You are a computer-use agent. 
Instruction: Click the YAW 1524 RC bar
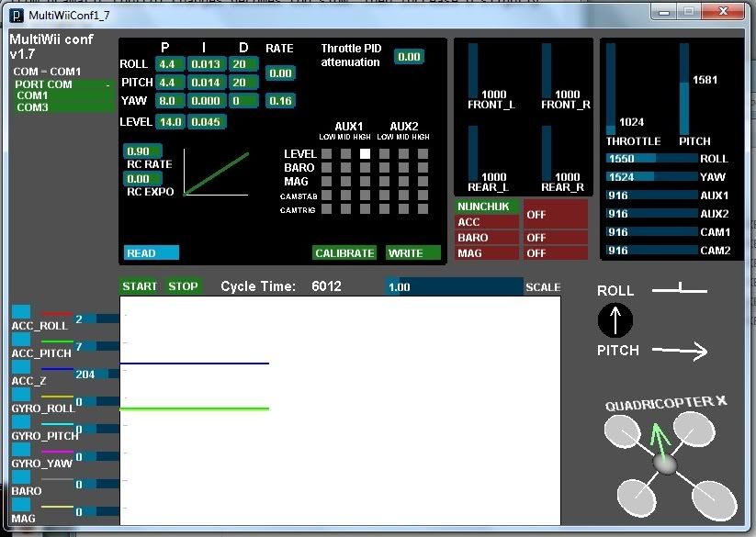(652, 177)
